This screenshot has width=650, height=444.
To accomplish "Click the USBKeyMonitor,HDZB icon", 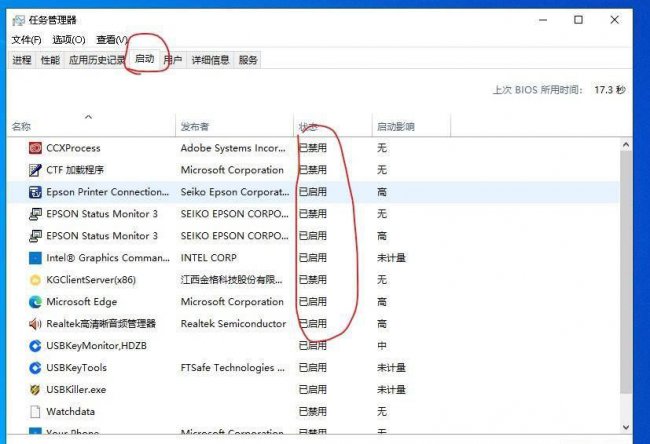I will click(35, 346).
